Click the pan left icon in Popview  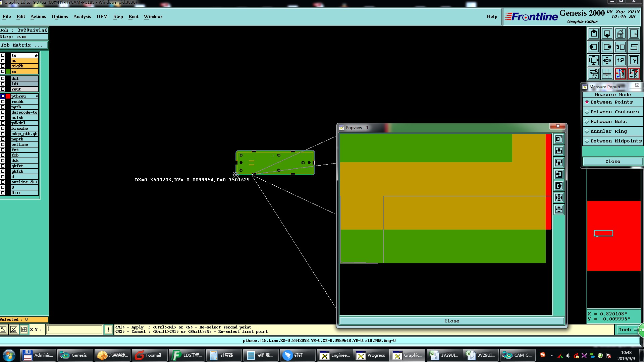coord(559,174)
